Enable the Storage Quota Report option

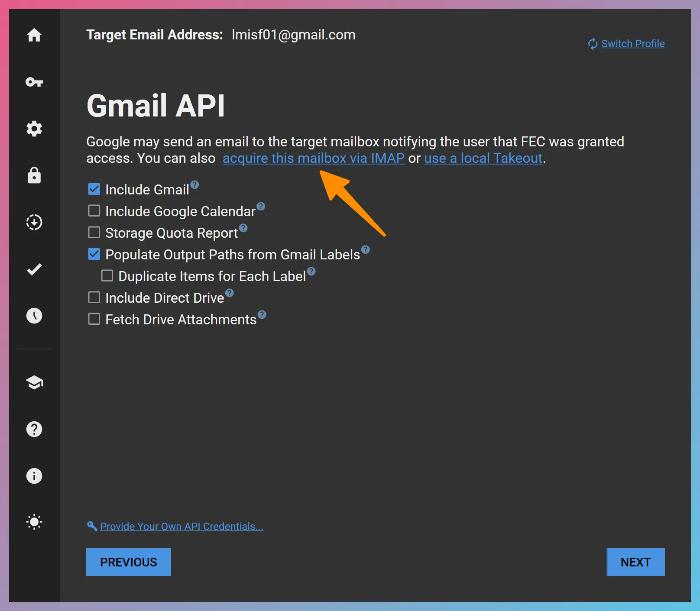pyautogui.click(x=94, y=232)
